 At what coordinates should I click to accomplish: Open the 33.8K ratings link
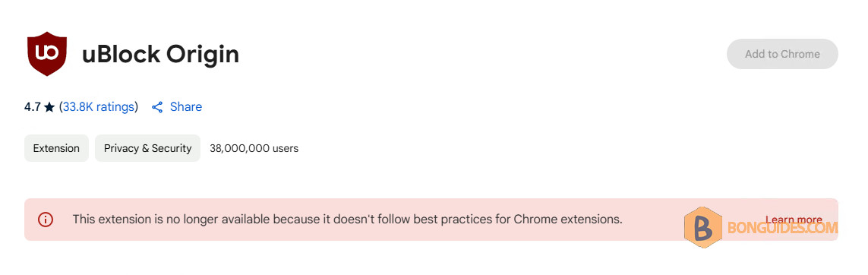pos(99,107)
